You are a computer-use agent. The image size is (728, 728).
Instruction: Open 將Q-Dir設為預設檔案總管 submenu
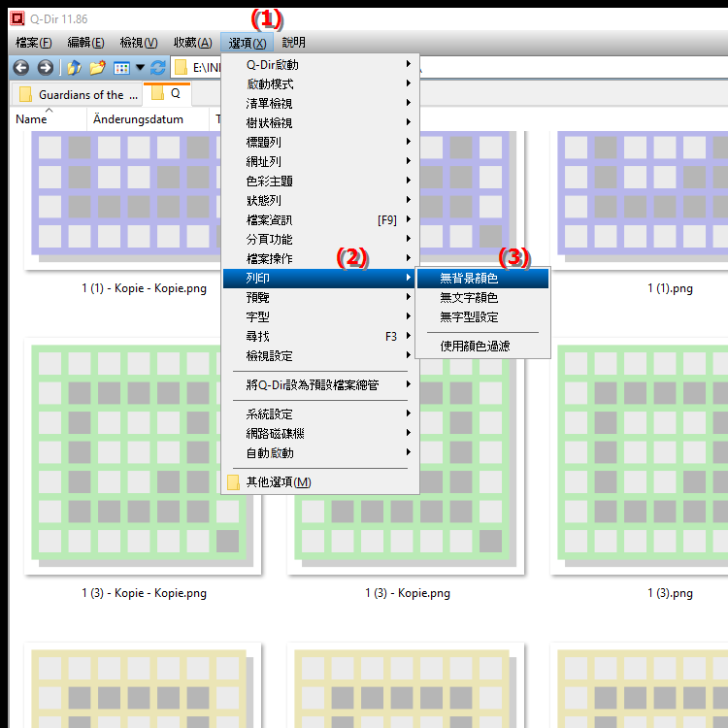pos(320,385)
